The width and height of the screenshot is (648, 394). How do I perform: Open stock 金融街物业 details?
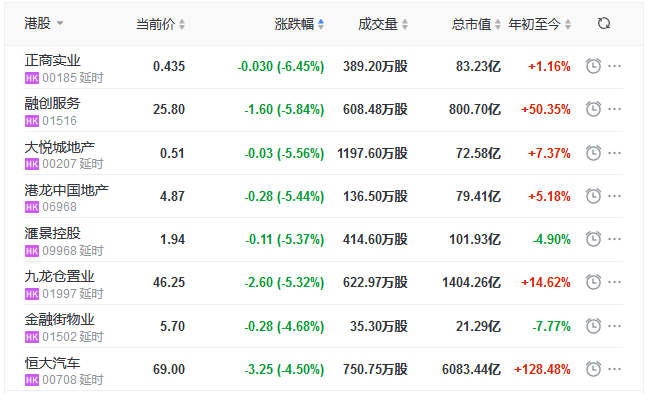pos(60,320)
